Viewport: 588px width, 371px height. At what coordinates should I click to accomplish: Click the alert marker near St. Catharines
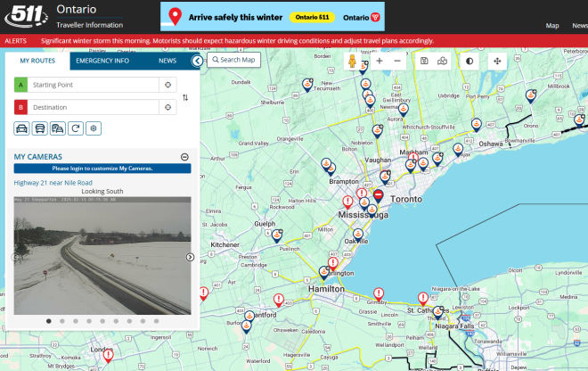(423, 299)
